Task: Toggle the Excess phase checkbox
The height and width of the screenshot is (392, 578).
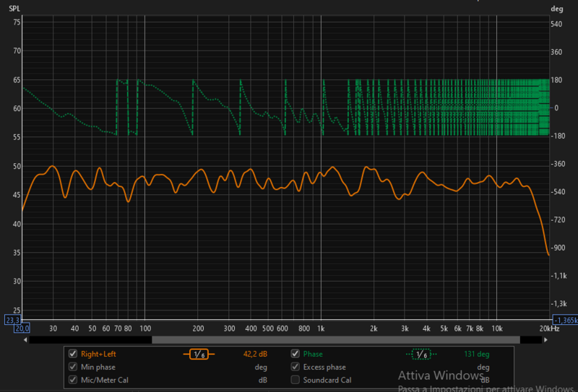Action: tap(295, 367)
